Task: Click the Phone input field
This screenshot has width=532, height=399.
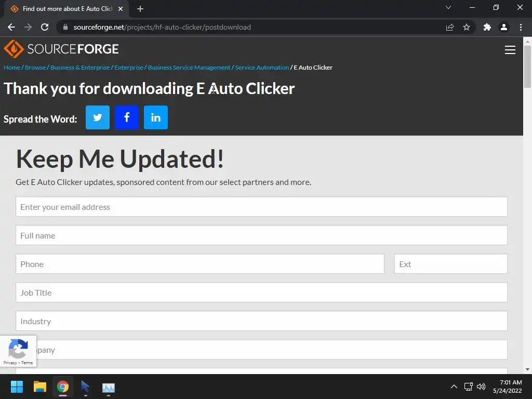Action: click(x=200, y=263)
